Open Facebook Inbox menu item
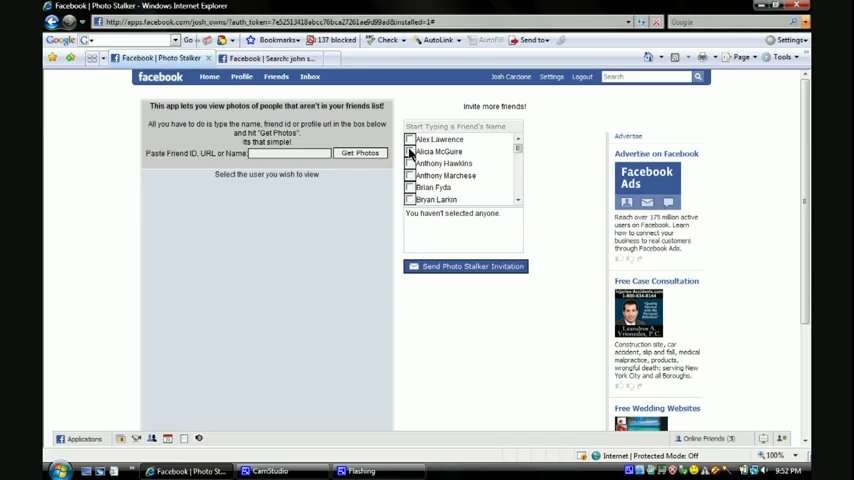The height and width of the screenshot is (480, 854). 310,77
